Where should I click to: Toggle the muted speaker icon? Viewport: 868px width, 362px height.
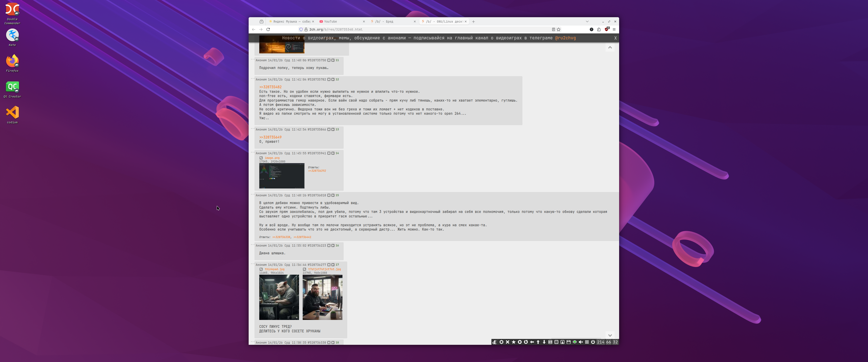click(581, 342)
